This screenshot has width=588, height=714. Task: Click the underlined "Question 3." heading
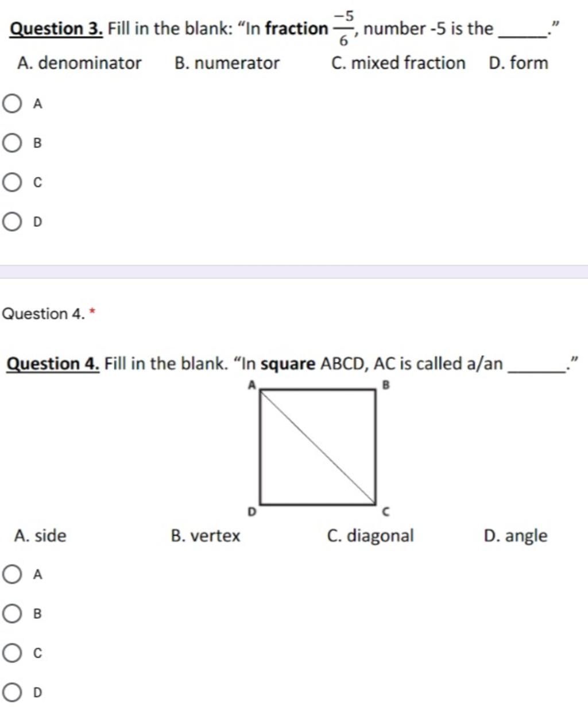[x=57, y=28]
